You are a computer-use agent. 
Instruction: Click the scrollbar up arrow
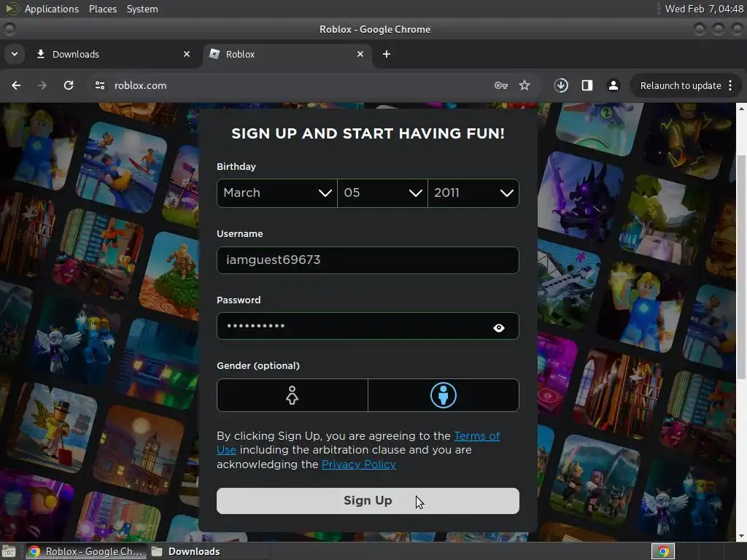coord(741,109)
